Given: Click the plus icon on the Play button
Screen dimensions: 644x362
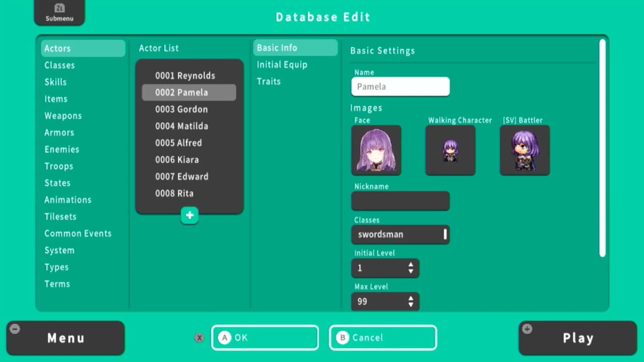Looking at the screenshot, I should pyautogui.click(x=527, y=329).
